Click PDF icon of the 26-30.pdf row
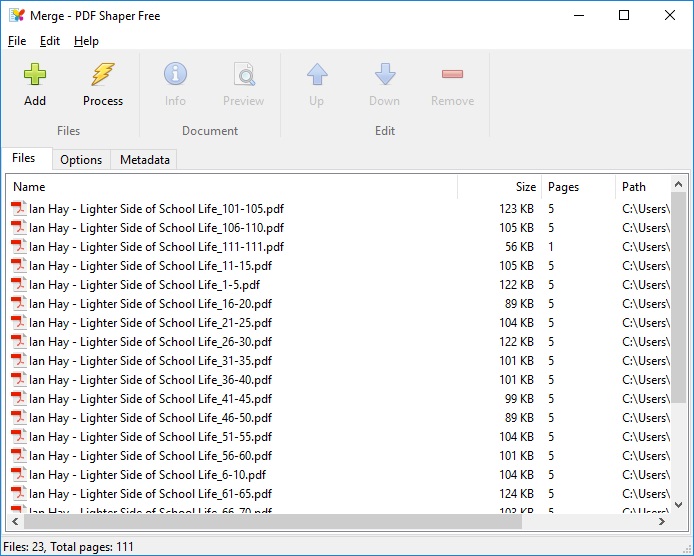This screenshot has height=556, width=694. (x=19, y=342)
